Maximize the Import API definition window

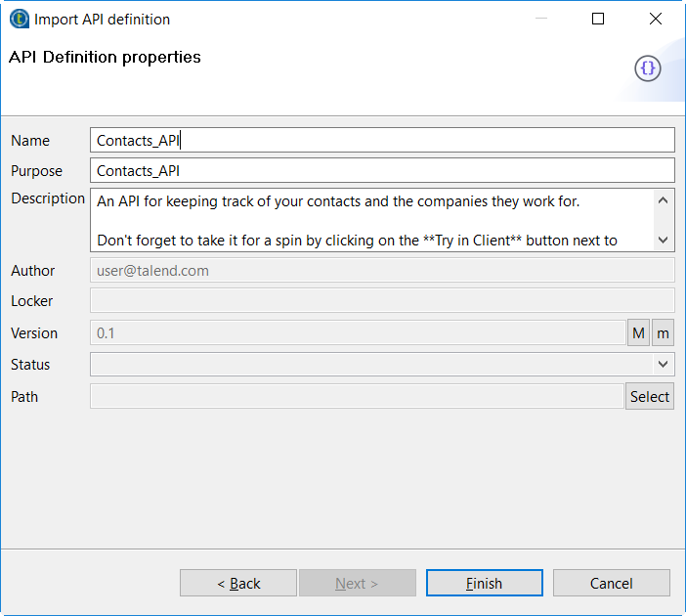coord(598,19)
